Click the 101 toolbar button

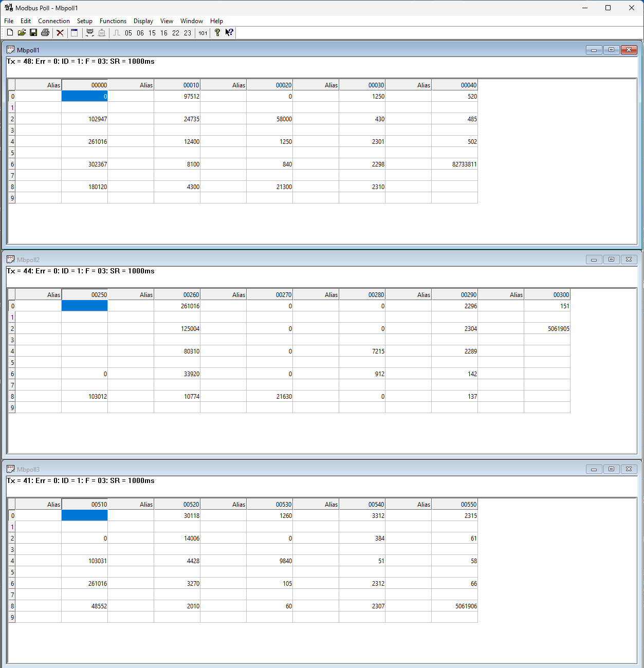click(x=203, y=33)
